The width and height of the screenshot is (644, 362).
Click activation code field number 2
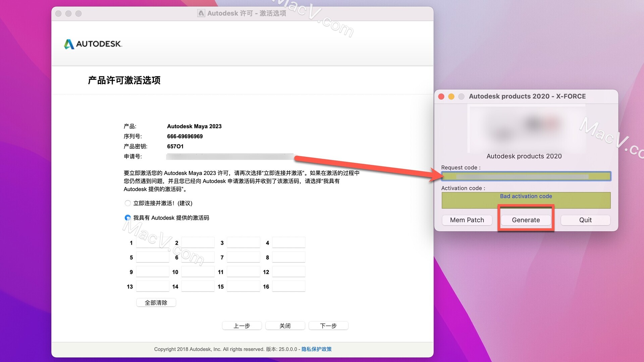click(x=198, y=243)
